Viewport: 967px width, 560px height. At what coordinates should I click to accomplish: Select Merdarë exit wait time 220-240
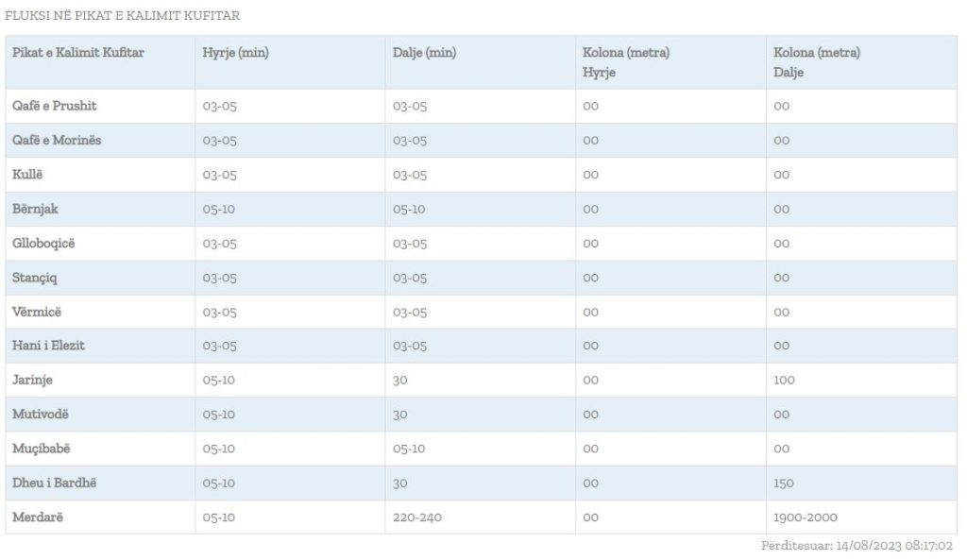point(416,518)
